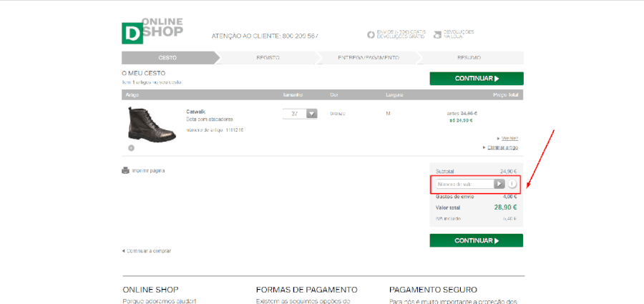Click the Imprimir página link
Screen dimensions: 644x304
[148, 170]
